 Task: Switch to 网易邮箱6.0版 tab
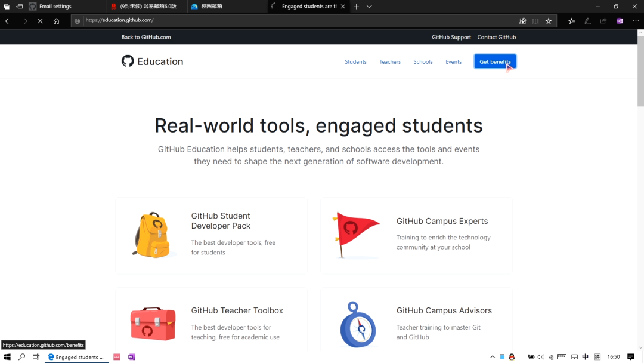[x=147, y=6]
